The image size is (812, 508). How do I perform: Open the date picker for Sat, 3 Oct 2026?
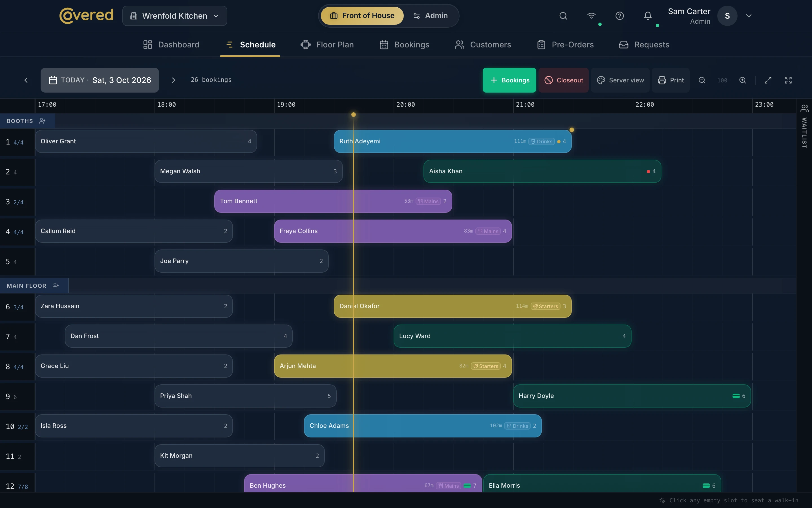(x=100, y=80)
